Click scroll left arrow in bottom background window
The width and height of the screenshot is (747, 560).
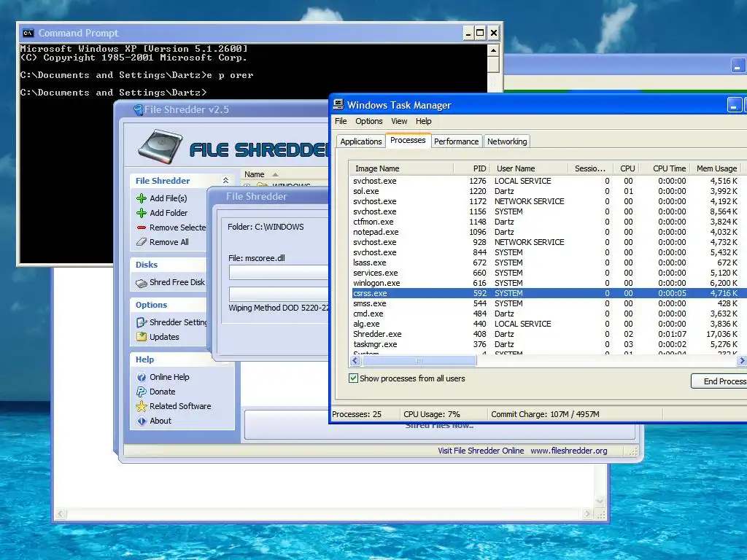pyautogui.click(x=61, y=514)
